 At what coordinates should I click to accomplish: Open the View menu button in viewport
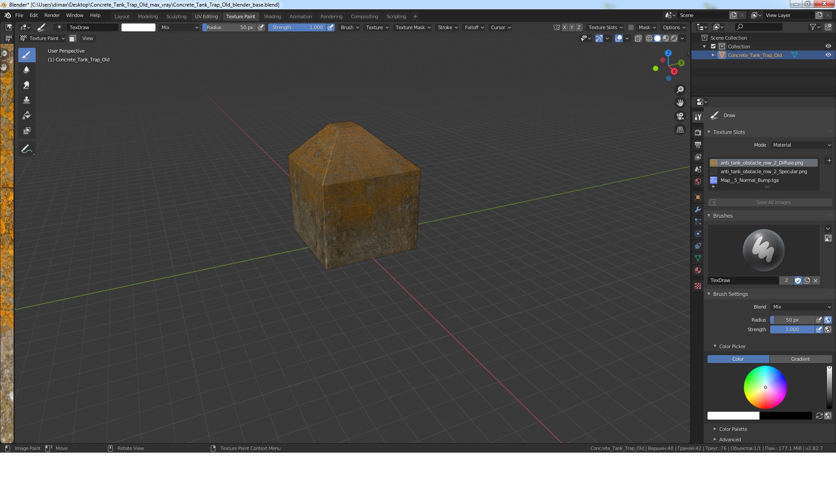(88, 38)
